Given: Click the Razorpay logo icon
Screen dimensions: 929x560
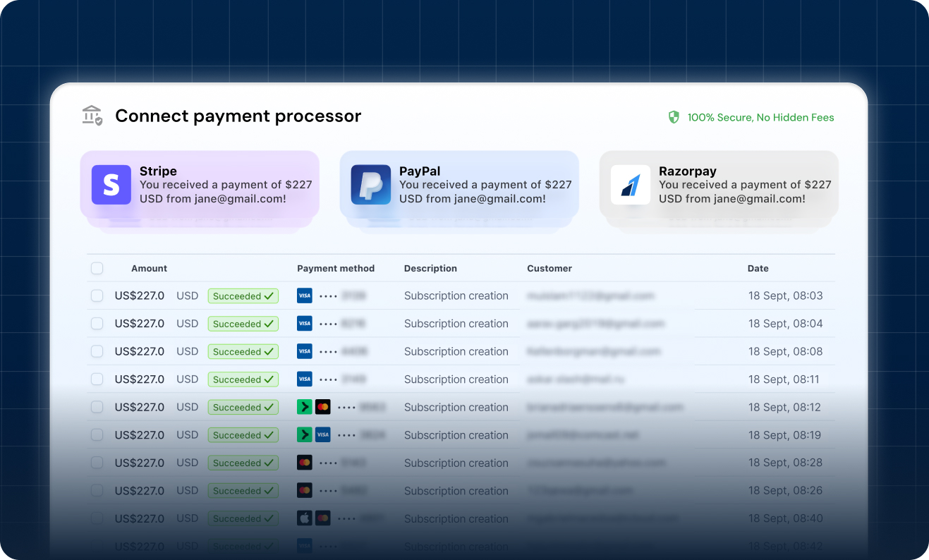Looking at the screenshot, I should click(x=631, y=185).
